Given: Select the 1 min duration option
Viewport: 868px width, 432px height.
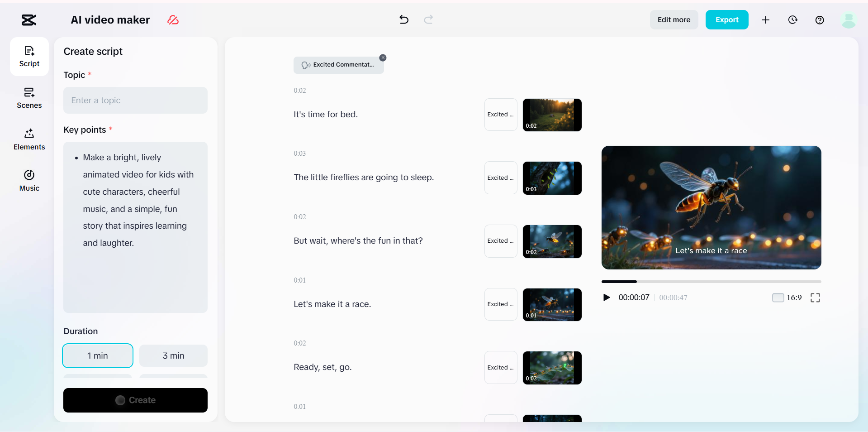Looking at the screenshot, I should coord(98,356).
